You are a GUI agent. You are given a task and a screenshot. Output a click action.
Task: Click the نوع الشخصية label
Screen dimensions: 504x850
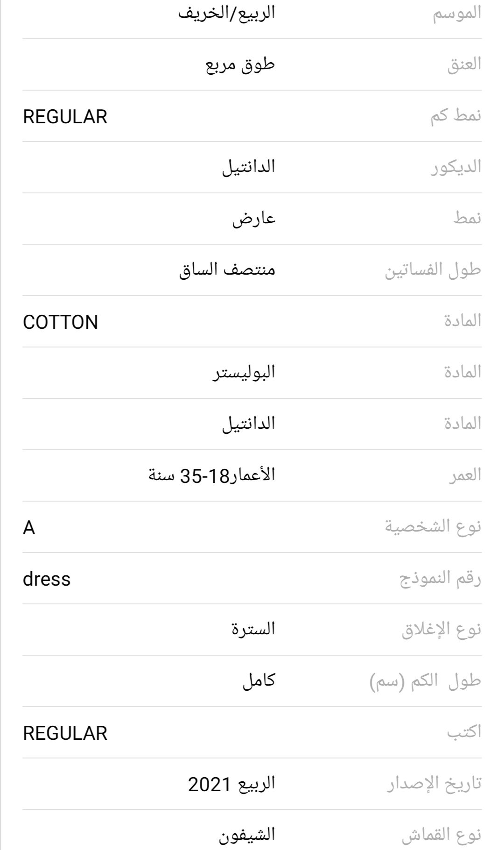click(x=433, y=527)
